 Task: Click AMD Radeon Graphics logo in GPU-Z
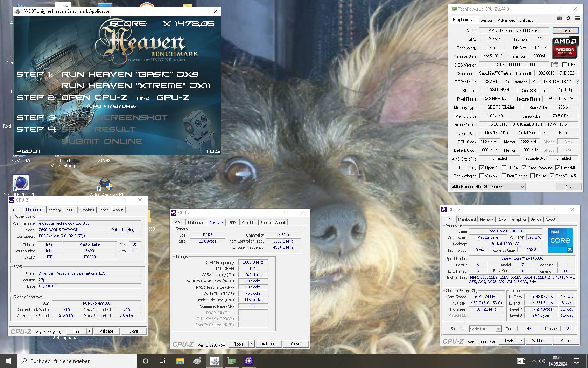565,47
